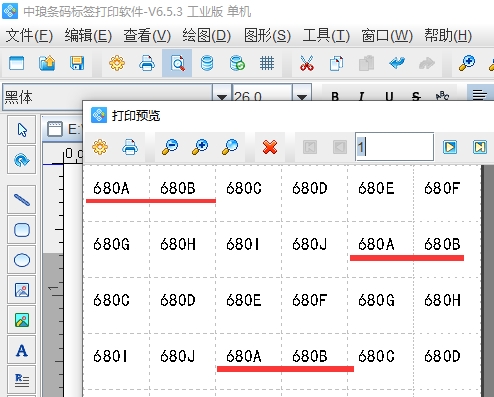Go to next page in preview
The width and height of the screenshot is (494, 397).
coord(450,147)
